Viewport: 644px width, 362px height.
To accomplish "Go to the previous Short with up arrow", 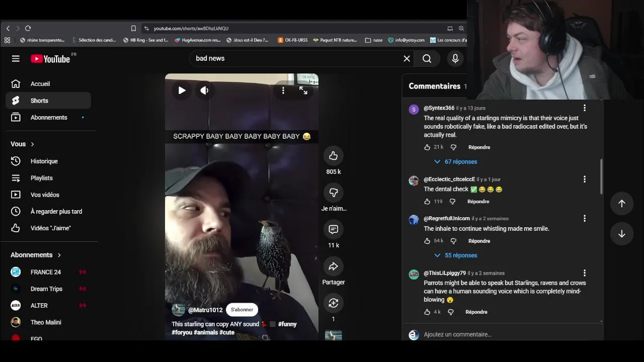I will pos(622,204).
